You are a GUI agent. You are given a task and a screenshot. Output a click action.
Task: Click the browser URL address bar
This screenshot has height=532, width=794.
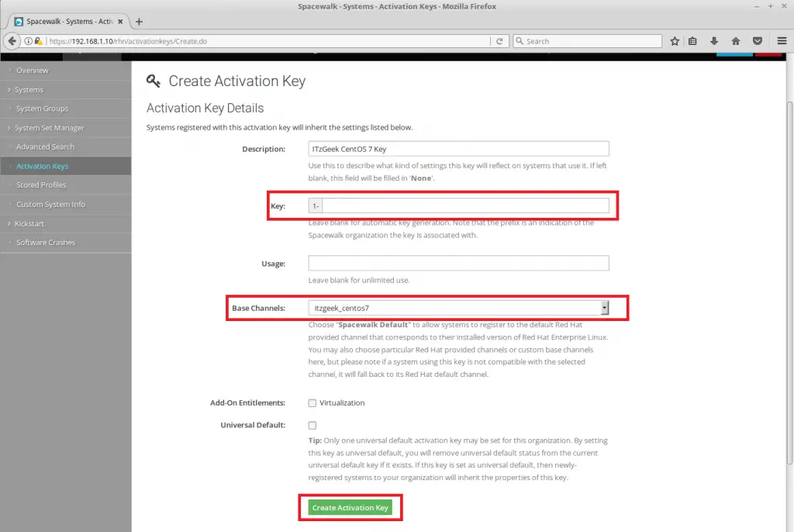[x=268, y=41]
